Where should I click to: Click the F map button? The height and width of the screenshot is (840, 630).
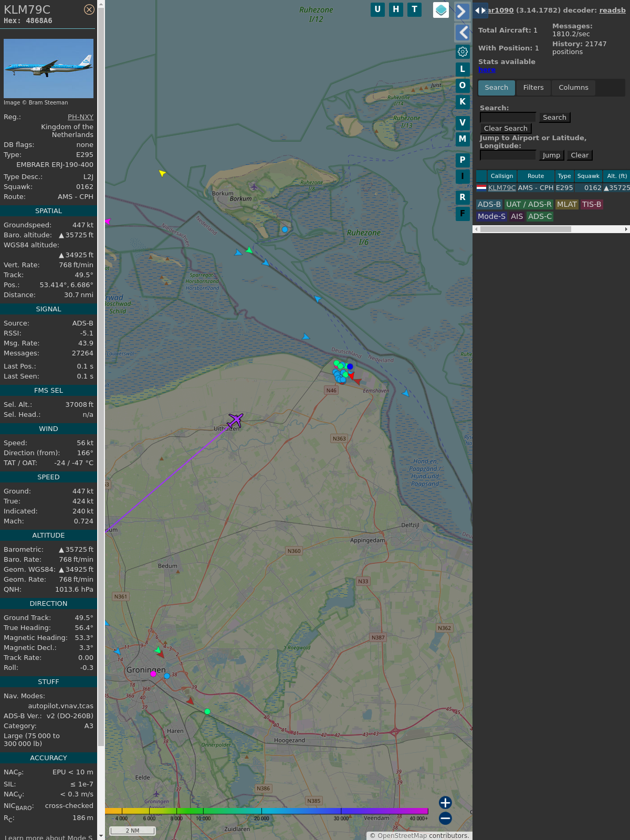pos(463,214)
